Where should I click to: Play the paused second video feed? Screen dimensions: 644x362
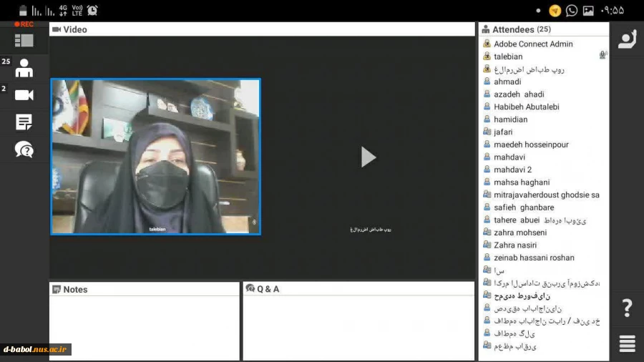[x=368, y=157]
